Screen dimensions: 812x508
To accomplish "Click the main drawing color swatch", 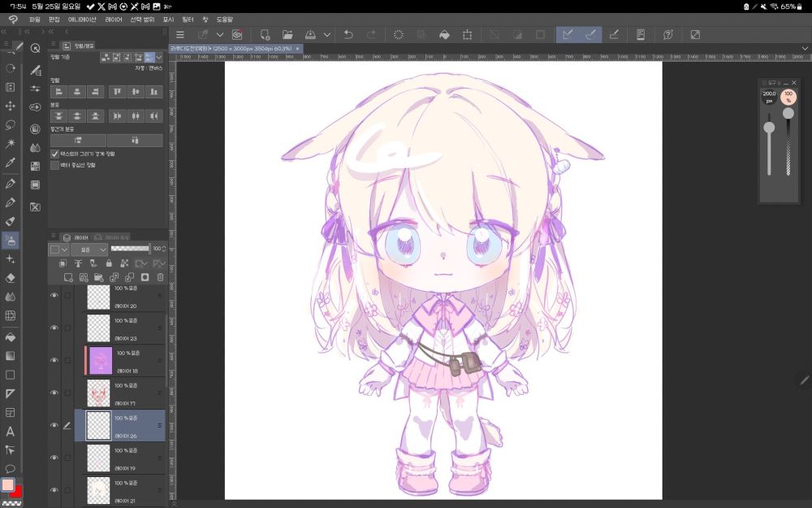I will pos(8,485).
